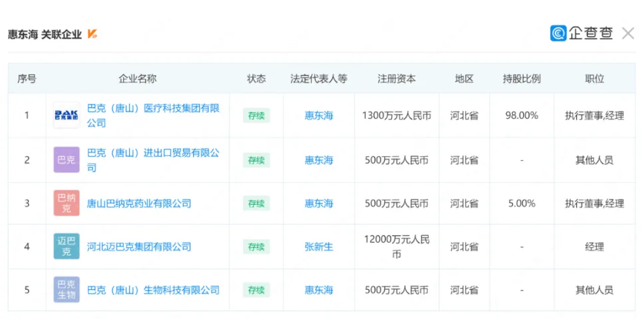Viewport: 644px width, 319px height.
Task: Click 惠东海 legal representative in row 1
Action: (x=319, y=116)
